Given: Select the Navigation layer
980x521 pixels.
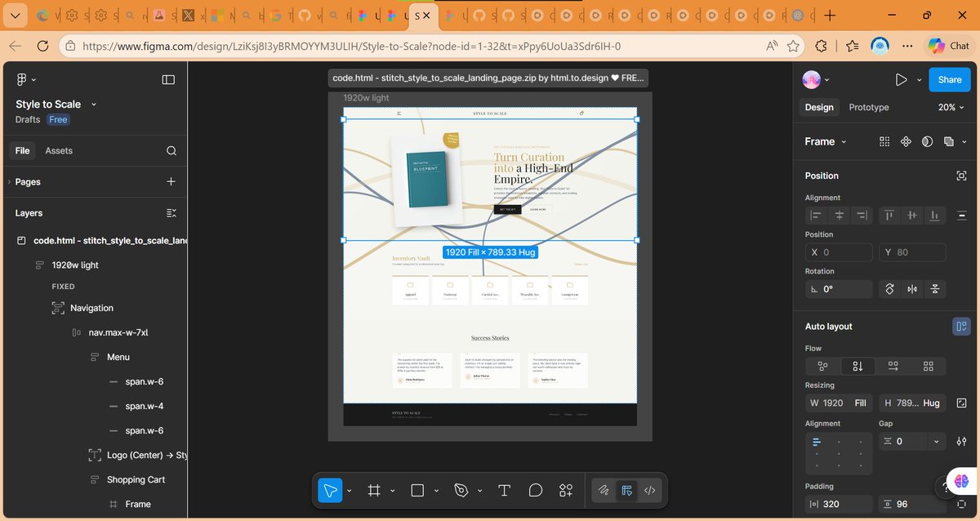Looking at the screenshot, I should [x=91, y=308].
